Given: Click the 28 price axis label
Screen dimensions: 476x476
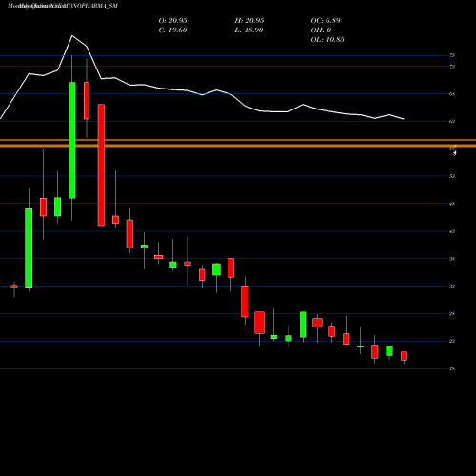Looking at the screenshot, I should click(452, 314).
